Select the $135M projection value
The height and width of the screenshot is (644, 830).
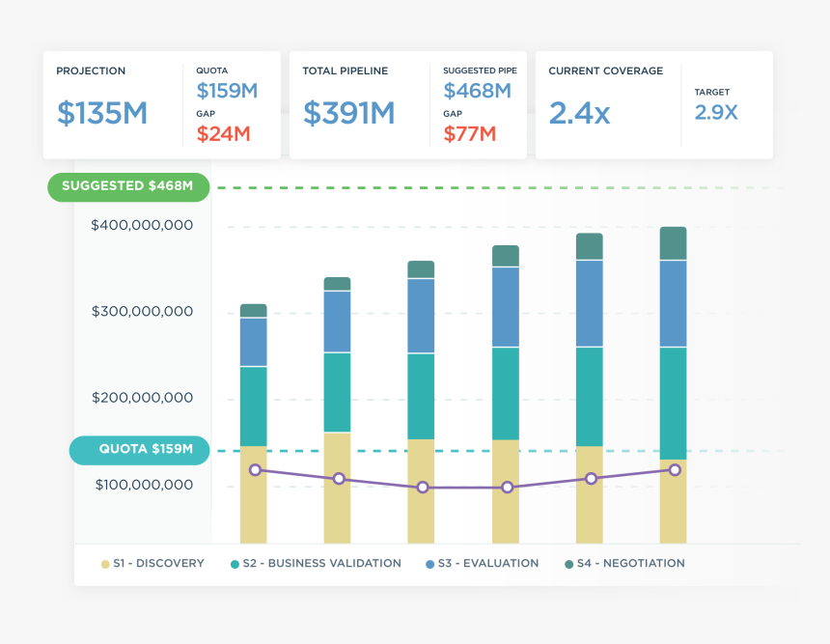[x=102, y=113]
